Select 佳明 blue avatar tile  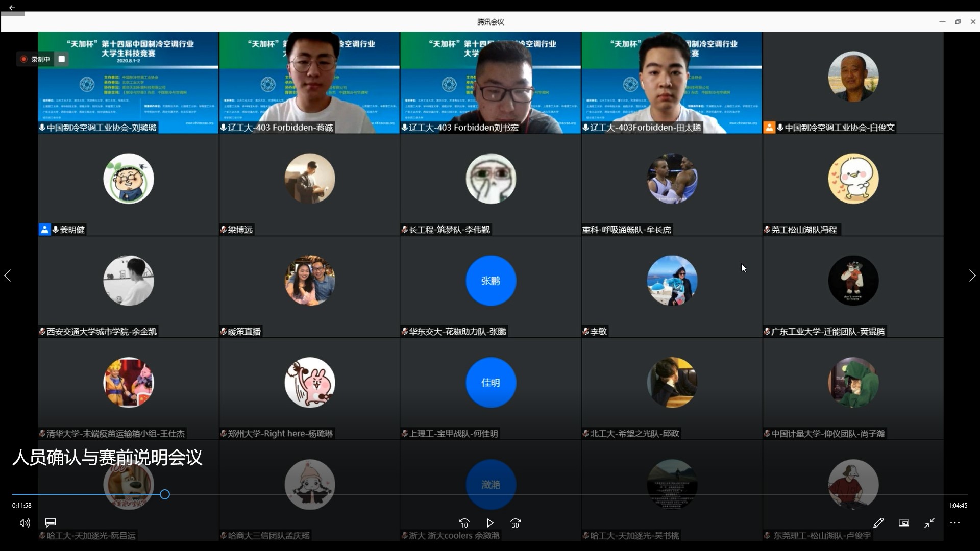(491, 383)
